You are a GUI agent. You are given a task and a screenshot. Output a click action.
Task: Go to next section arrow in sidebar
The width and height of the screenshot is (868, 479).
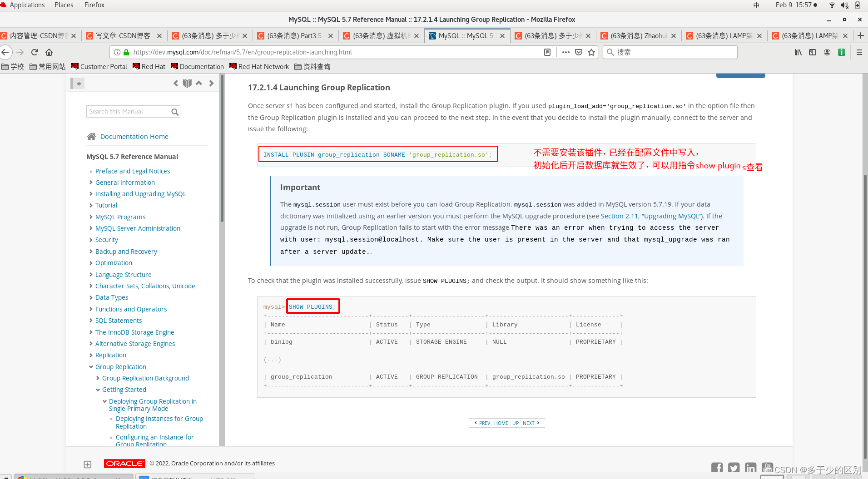click(x=211, y=83)
